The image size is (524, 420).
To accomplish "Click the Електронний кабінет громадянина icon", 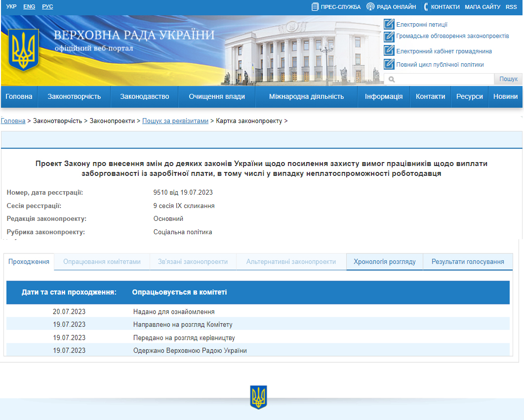I will click(389, 50).
